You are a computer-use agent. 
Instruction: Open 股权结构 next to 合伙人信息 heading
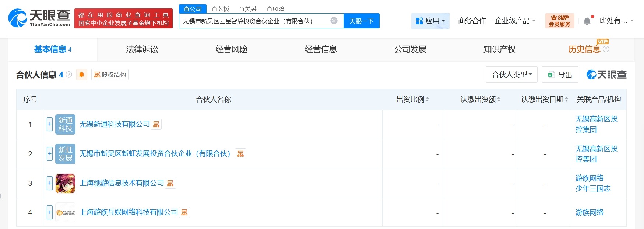(109, 74)
